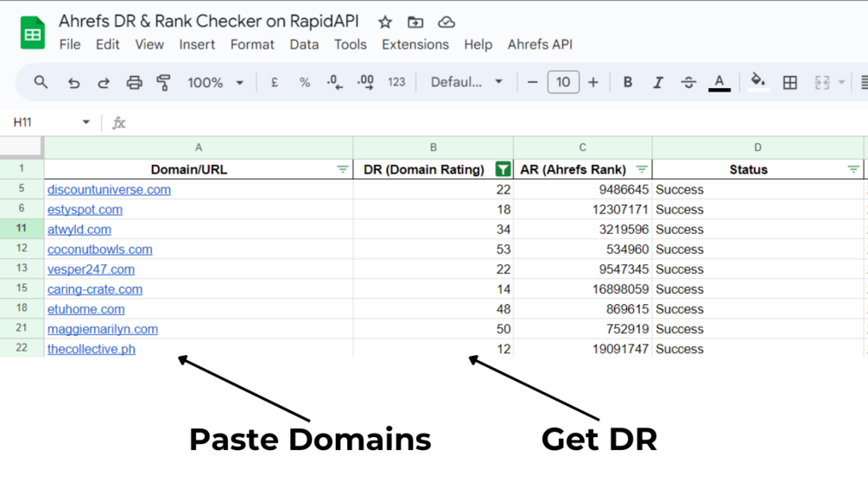Open the Insert menu
Screen dimensions: 868x488
tap(197, 44)
